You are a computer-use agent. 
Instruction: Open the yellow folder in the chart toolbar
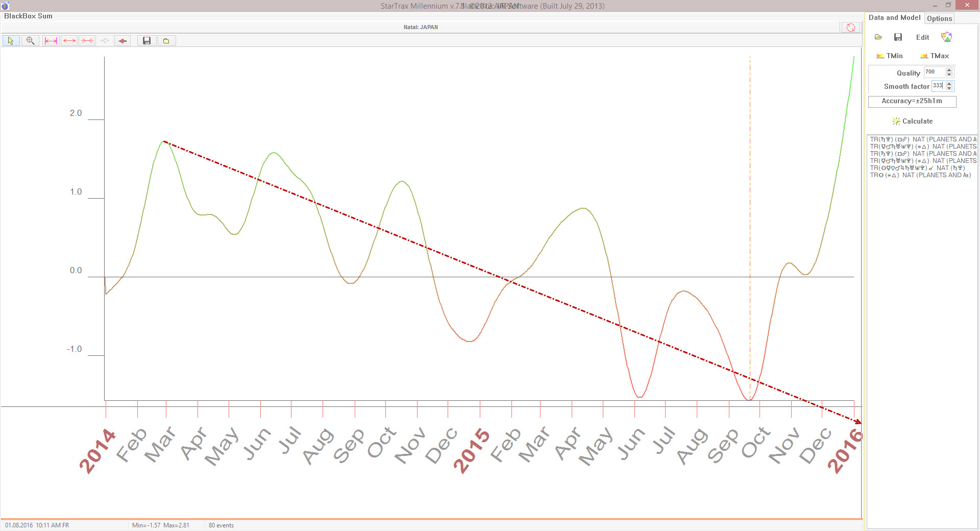pos(166,41)
